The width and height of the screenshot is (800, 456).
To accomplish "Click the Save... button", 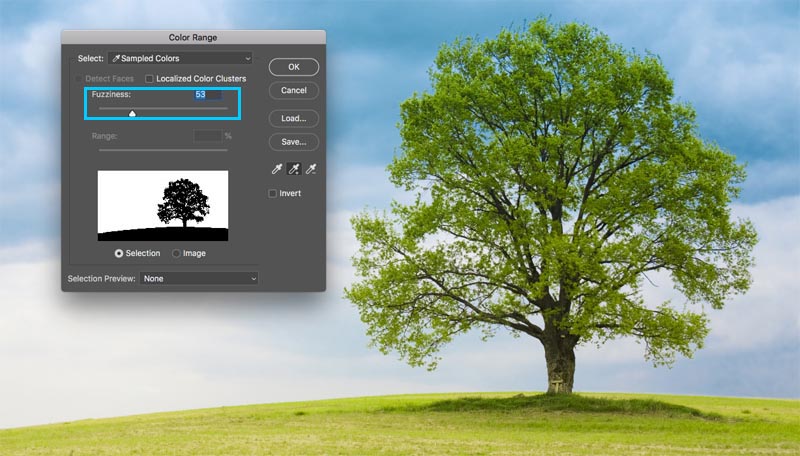I will click(x=293, y=142).
